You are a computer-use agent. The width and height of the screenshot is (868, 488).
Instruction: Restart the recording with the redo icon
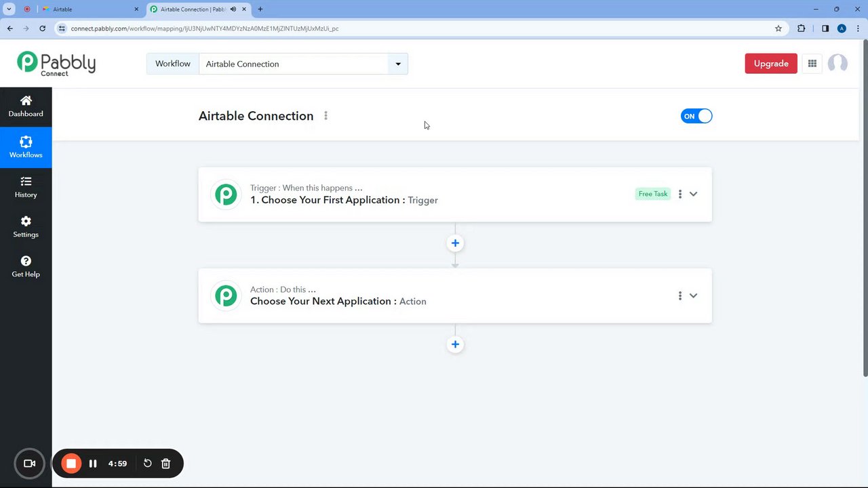coord(147,464)
